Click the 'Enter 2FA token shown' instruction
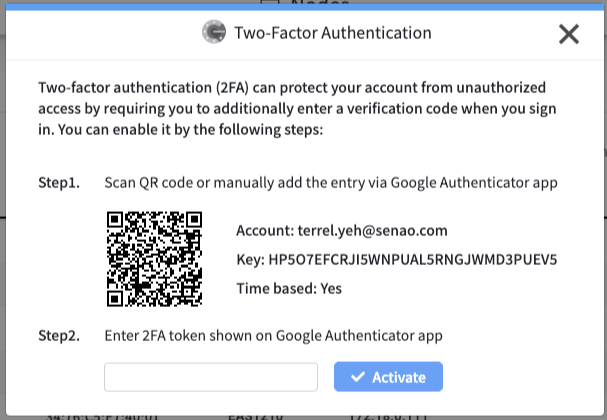 [x=273, y=335]
